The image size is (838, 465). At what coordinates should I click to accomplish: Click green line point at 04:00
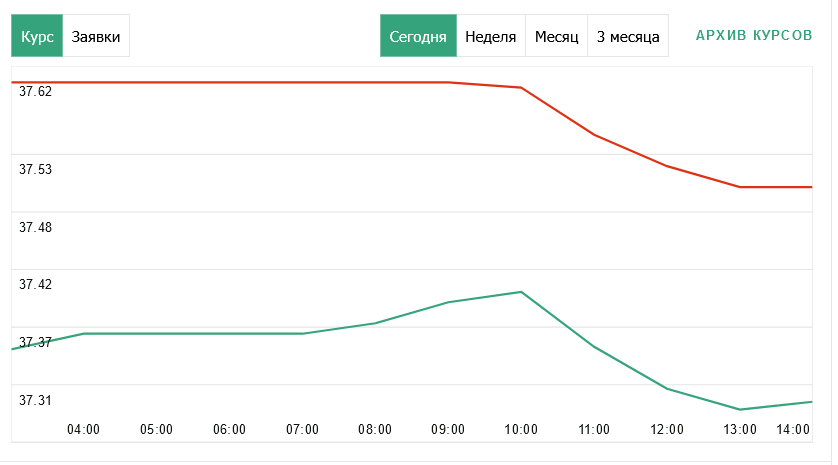click(84, 333)
